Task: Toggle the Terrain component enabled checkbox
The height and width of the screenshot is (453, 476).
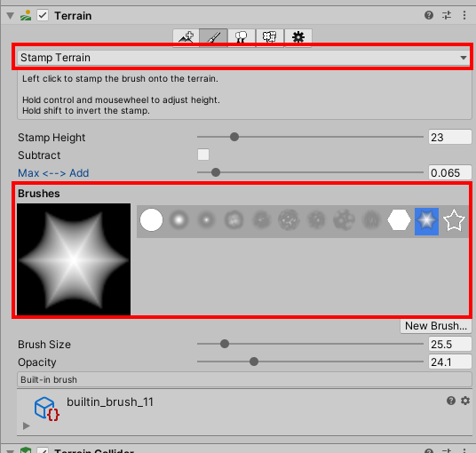Action: point(43,15)
